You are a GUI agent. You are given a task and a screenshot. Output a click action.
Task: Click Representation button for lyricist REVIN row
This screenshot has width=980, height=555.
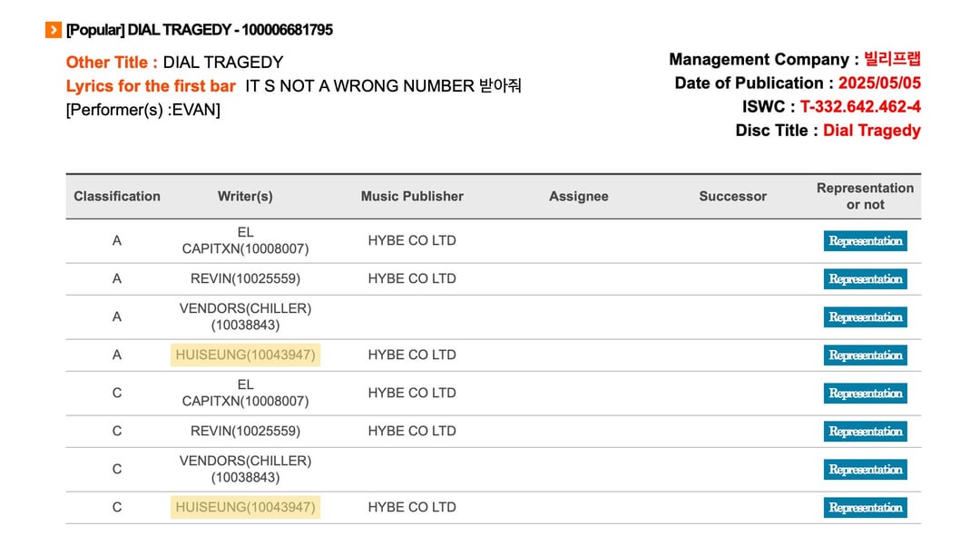pos(865,279)
